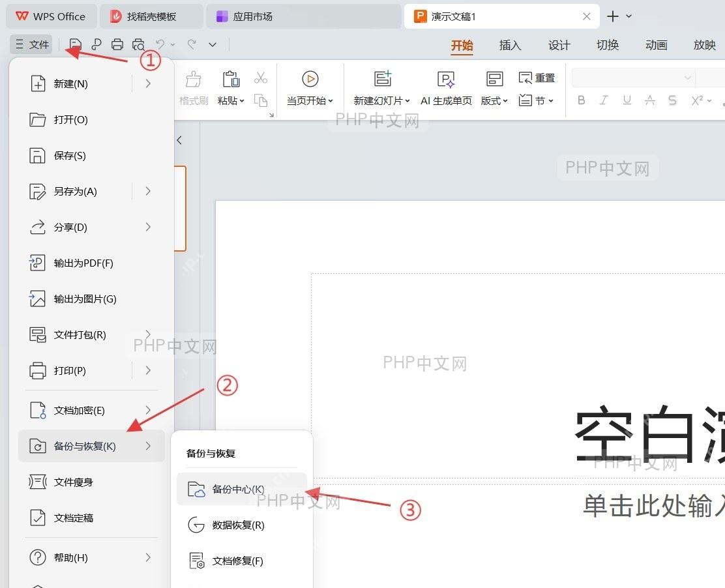This screenshot has width=725, height=588.
Task: Switch to the 插入 ribbon tab
Action: [x=510, y=45]
